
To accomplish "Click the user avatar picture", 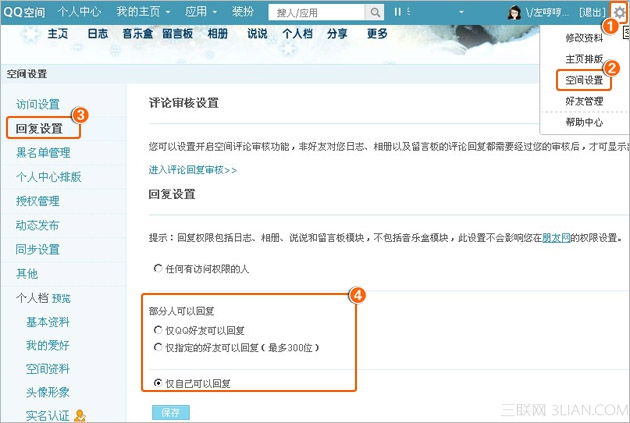I will [x=515, y=12].
